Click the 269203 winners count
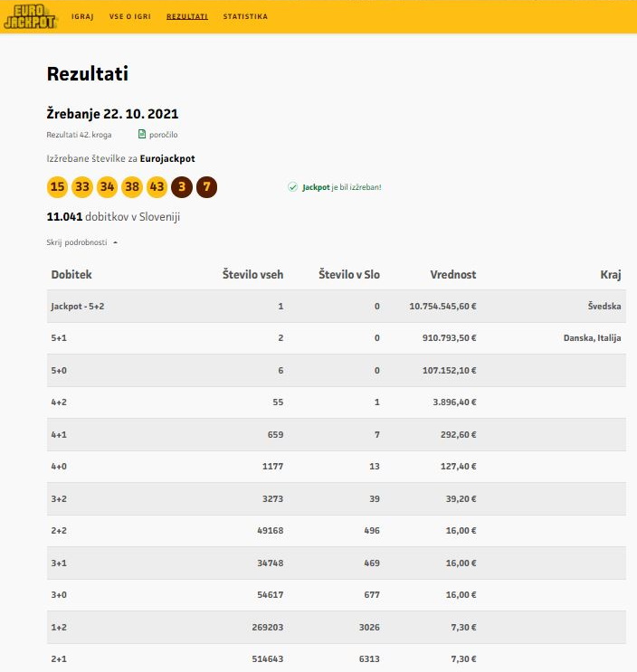 click(268, 628)
